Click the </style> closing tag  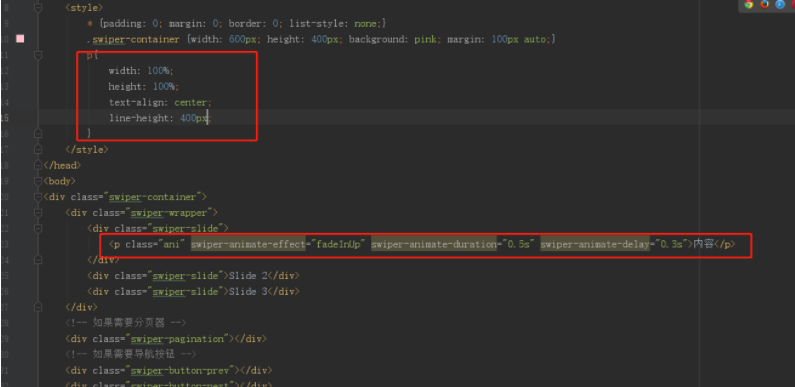click(87, 150)
